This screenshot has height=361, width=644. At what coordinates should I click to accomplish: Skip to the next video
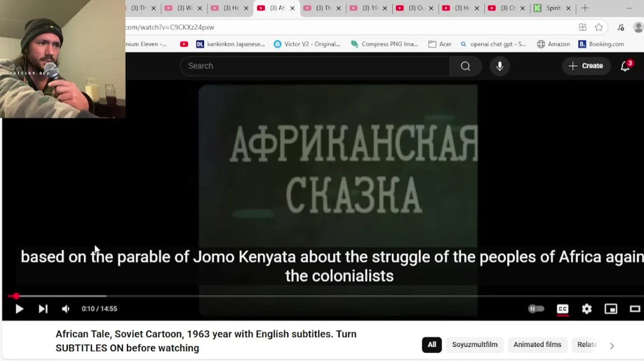[x=43, y=309]
